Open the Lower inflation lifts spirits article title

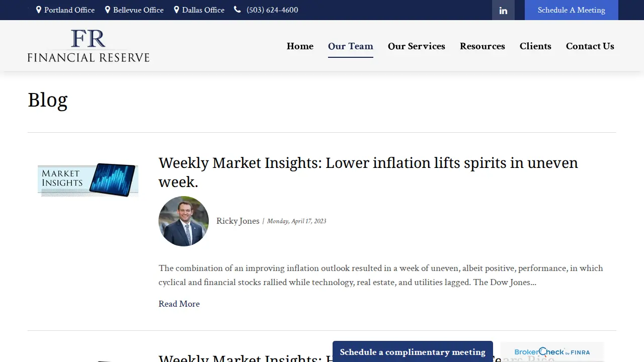[368, 172]
